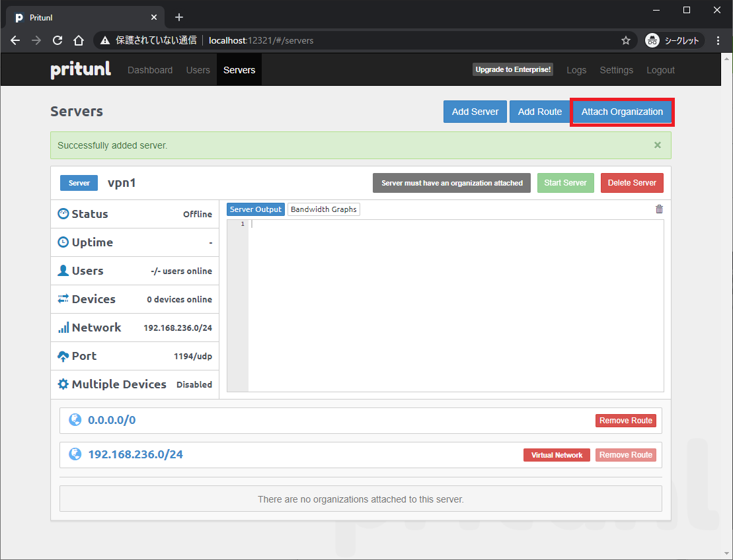
Task: Click Logout in the navbar
Action: point(660,69)
